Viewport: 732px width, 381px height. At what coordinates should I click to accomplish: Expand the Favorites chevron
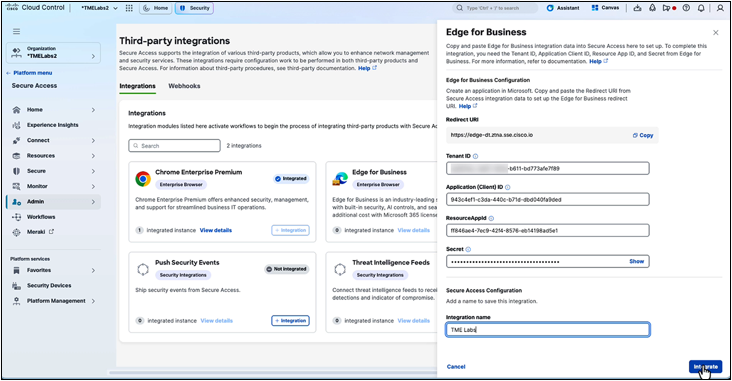(x=93, y=270)
